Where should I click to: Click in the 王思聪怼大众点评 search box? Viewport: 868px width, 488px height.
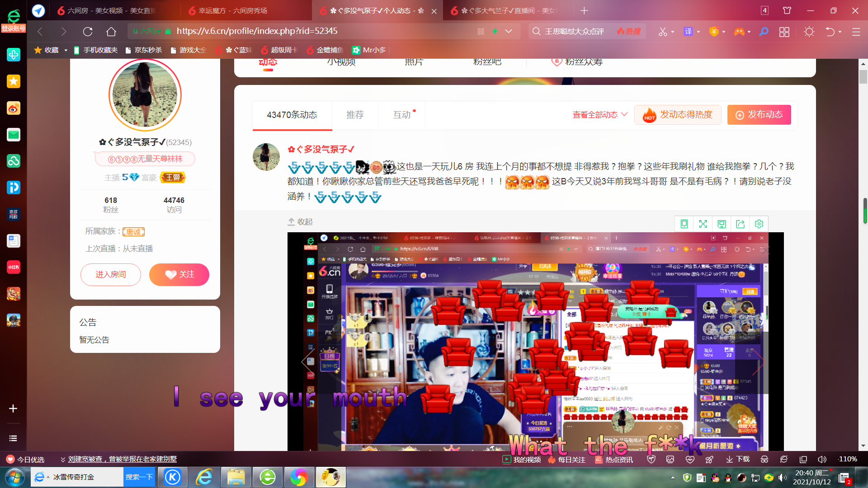click(574, 32)
